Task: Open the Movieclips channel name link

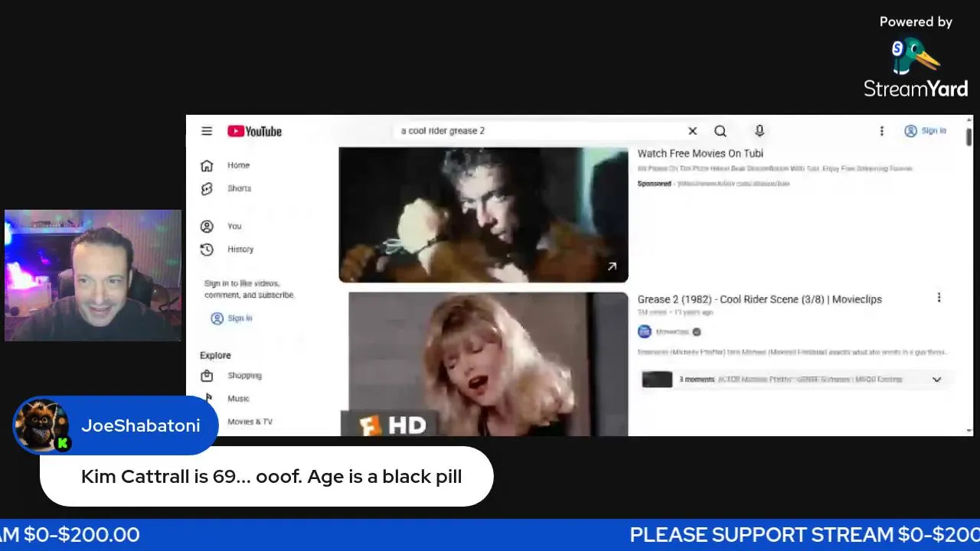Action: pyautogui.click(x=672, y=332)
